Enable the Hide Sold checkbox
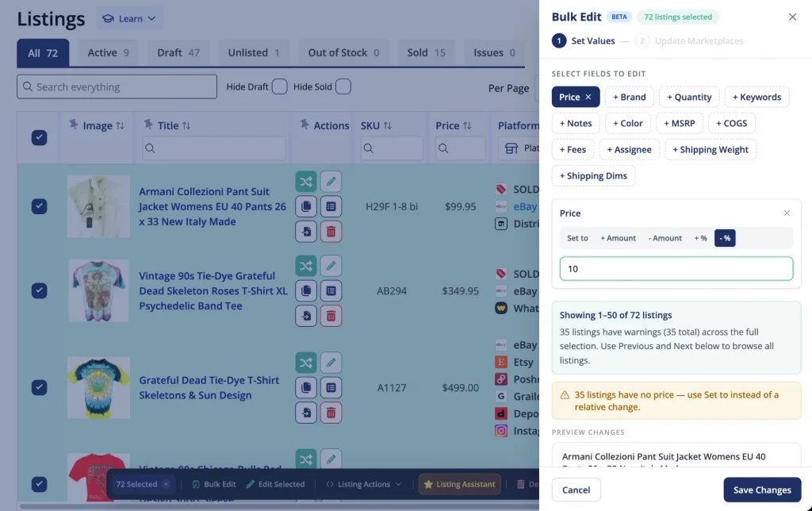 tap(343, 86)
